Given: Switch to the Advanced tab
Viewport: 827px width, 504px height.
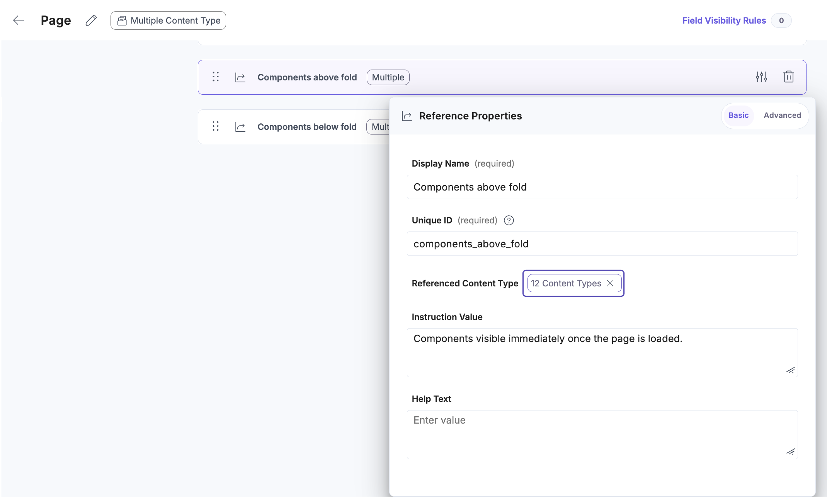Looking at the screenshot, I should point(782,116).
